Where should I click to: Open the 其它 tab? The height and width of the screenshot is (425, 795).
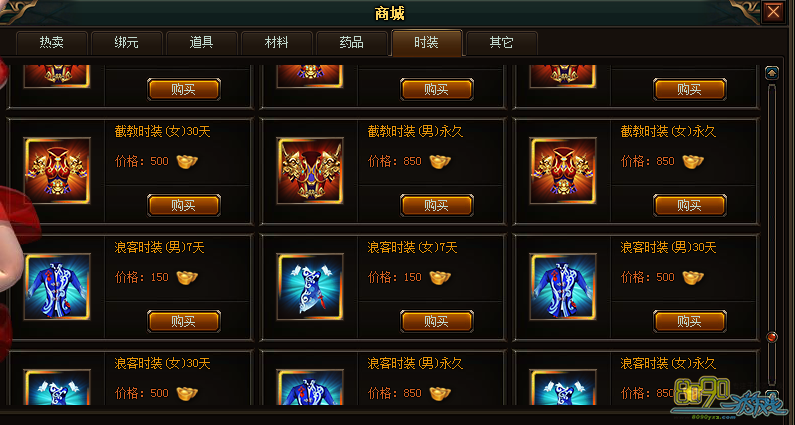click(x=501, y=43)
